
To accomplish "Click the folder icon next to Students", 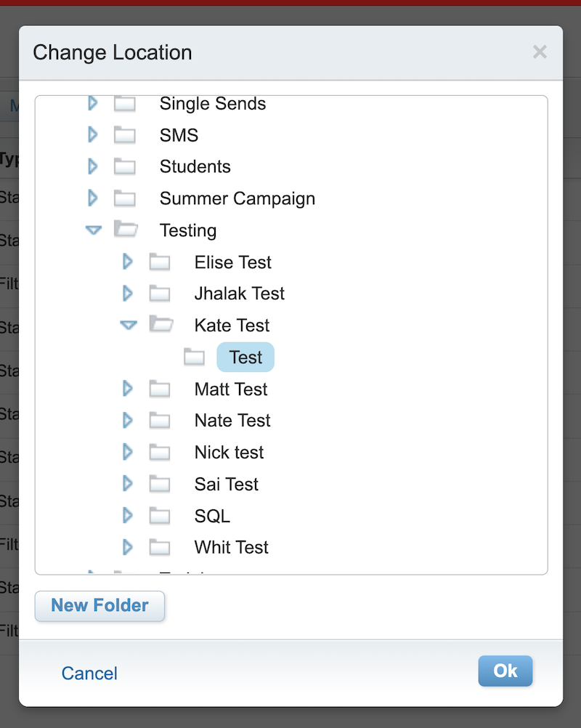I will [125, 166].
